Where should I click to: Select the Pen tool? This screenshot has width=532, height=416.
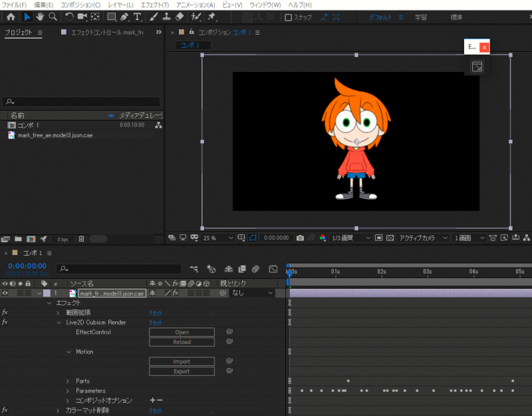124,17
